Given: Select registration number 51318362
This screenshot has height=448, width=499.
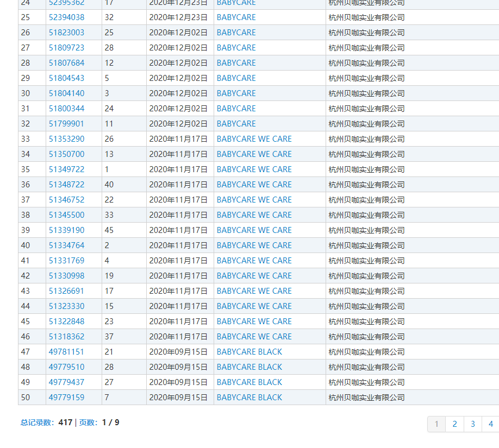Looking at the screenshot, I should (x=66, y=337).
